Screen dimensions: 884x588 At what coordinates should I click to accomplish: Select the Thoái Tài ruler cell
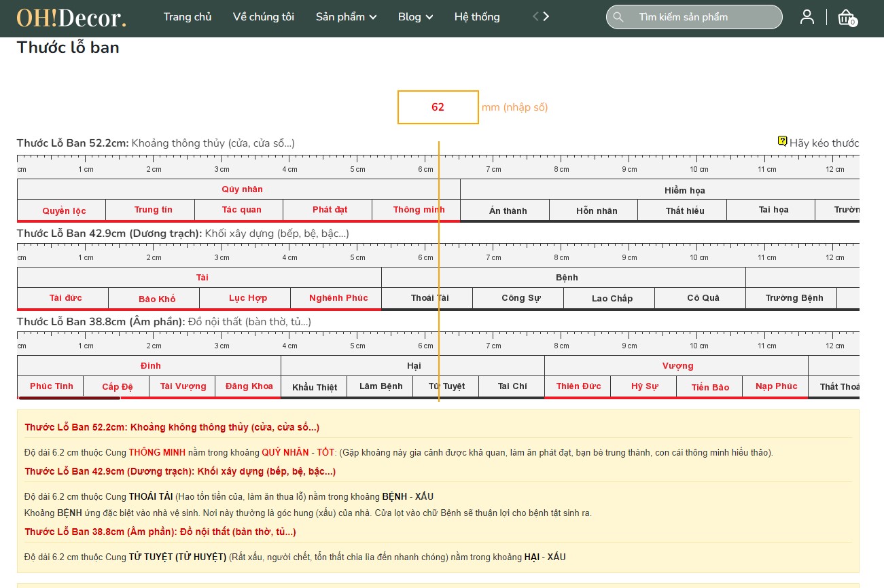427,298
